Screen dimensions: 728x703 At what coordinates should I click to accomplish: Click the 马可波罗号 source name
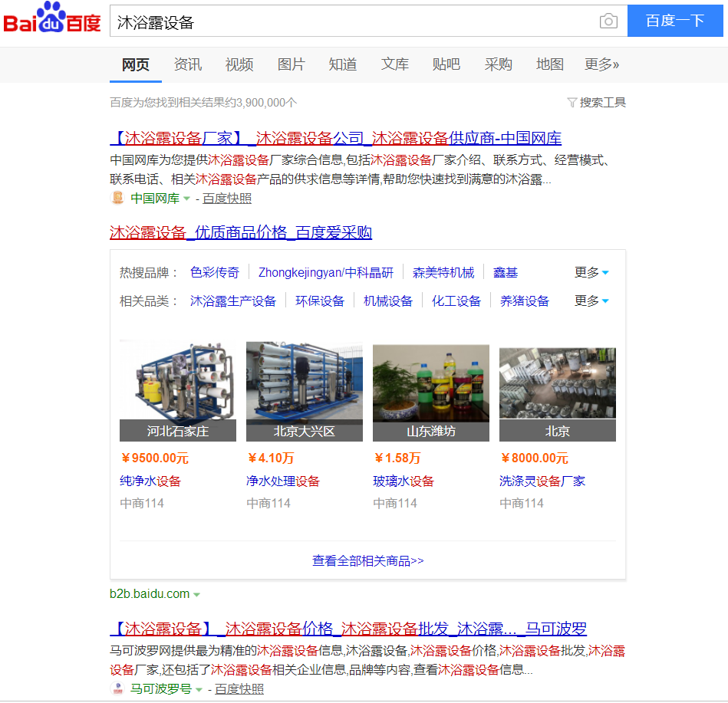tap(161, 689)
